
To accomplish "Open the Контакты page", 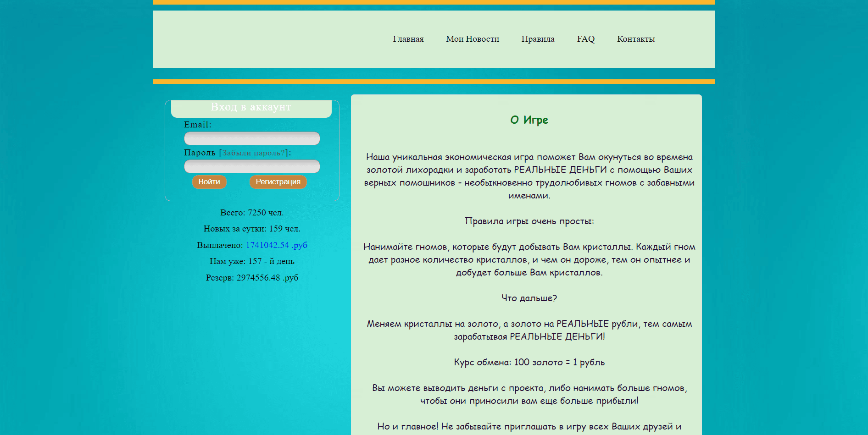I will click(636, 39).
